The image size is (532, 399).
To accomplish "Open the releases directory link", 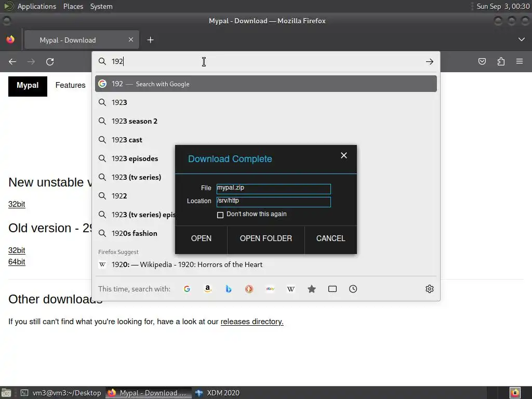I will tap(252, 322).
